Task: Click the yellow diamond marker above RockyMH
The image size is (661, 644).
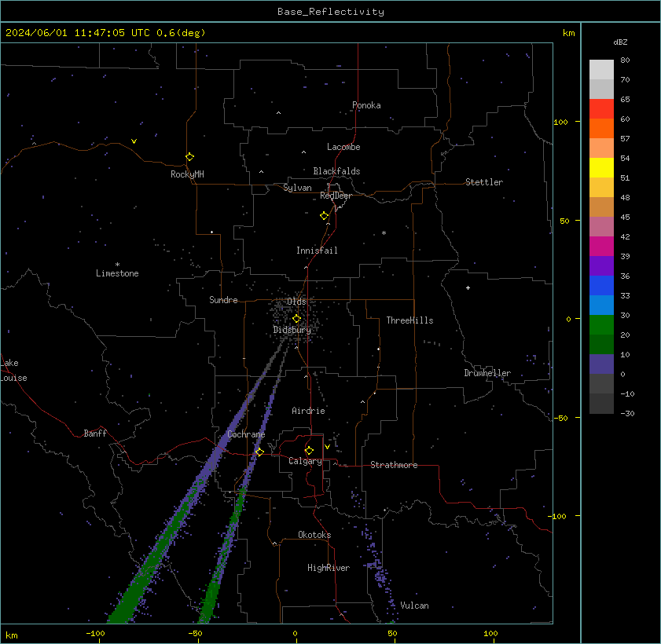Action: pos(189,157)
